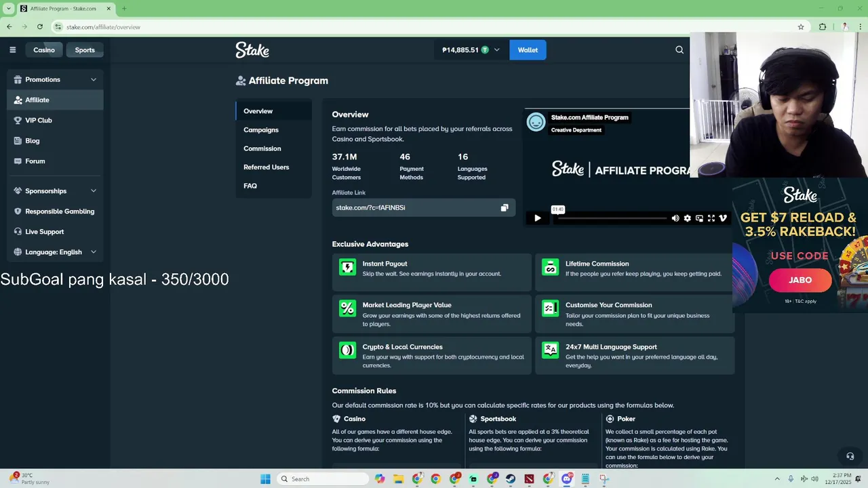Image resolution: width=868 pixels, height=488 pixels.
Task: Open Steam from the taskbar
Action: [x=511, y=479]
